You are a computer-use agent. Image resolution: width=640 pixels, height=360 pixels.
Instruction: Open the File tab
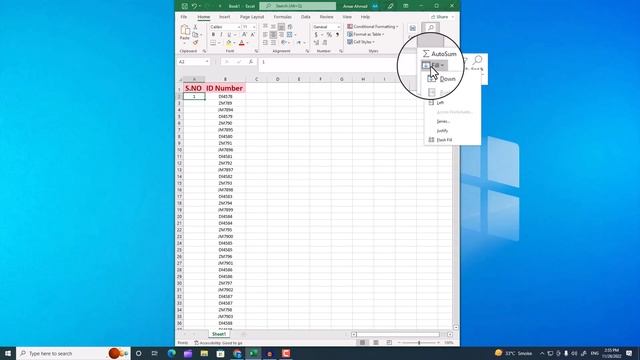pos(184,17)
